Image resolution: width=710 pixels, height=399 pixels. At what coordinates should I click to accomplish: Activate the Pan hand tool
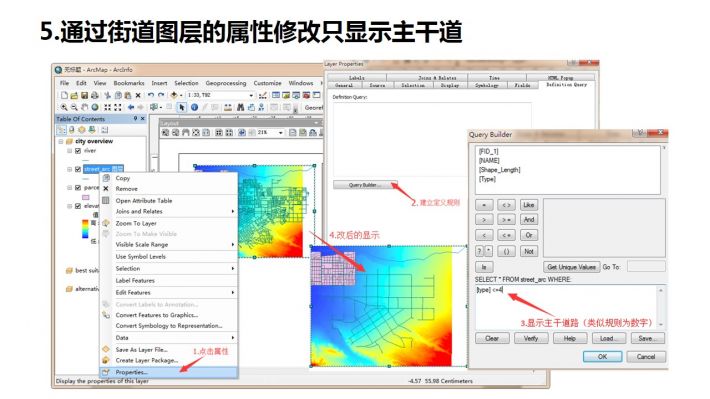coord(85,107)
